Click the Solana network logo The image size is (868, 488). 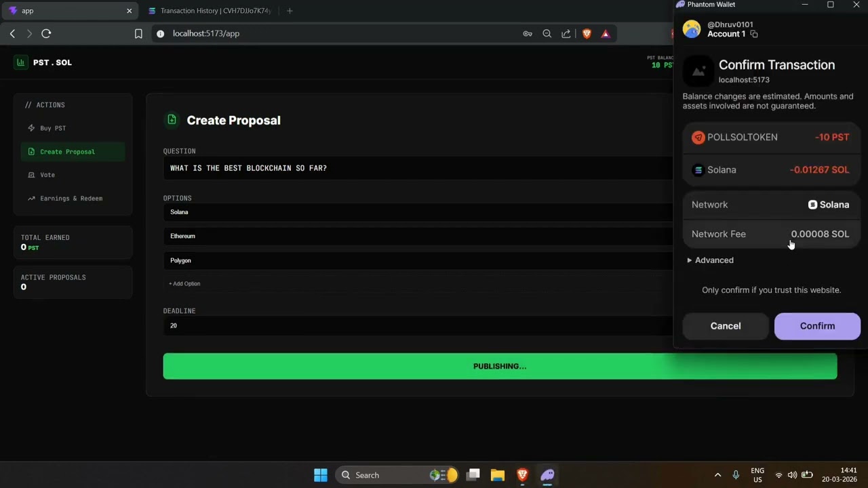point(812,205)
